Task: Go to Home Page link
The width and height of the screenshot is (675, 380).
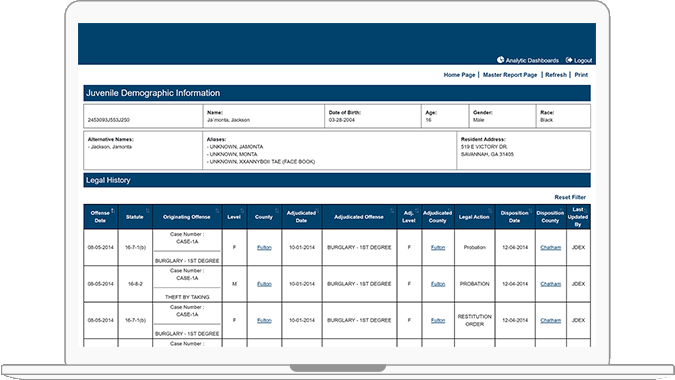Action: (459, 75)
